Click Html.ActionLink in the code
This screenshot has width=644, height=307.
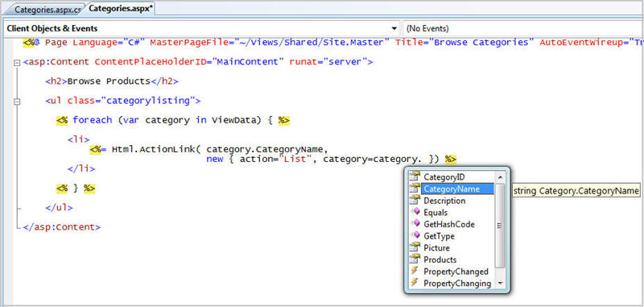(x=154, y=150)
